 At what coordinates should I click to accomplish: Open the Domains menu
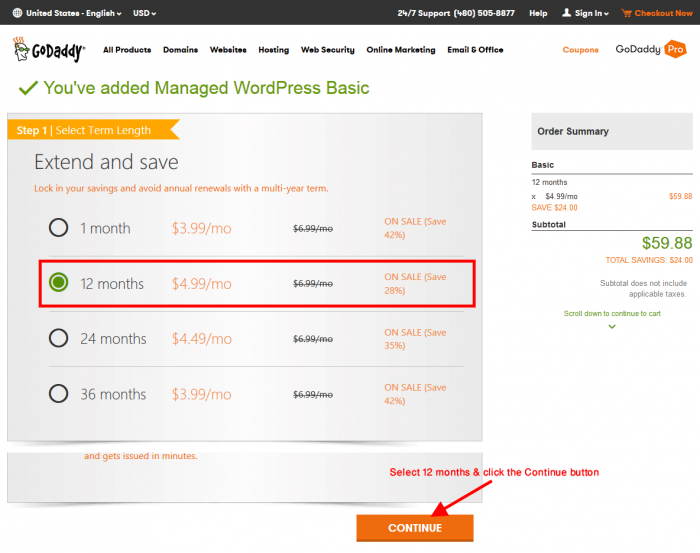click(x=180, y=50)
